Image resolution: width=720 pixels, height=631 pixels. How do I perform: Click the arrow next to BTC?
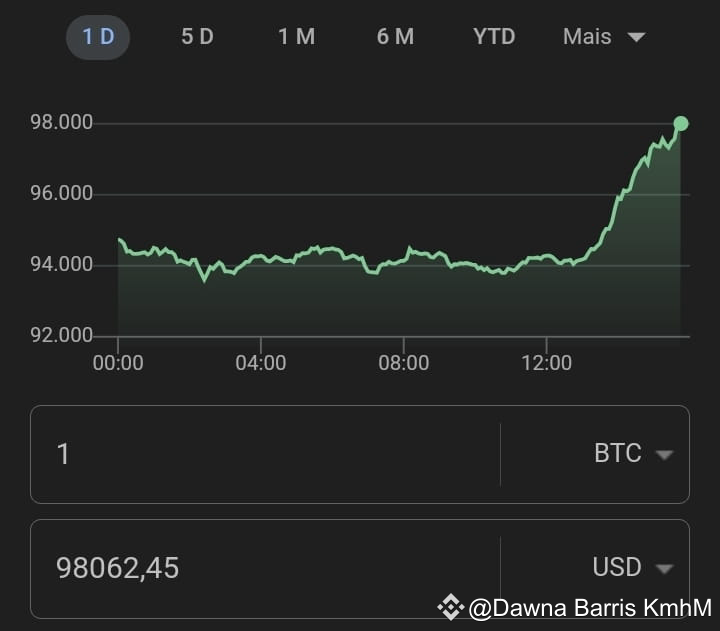pyautogui.click(x=664, y=455)
